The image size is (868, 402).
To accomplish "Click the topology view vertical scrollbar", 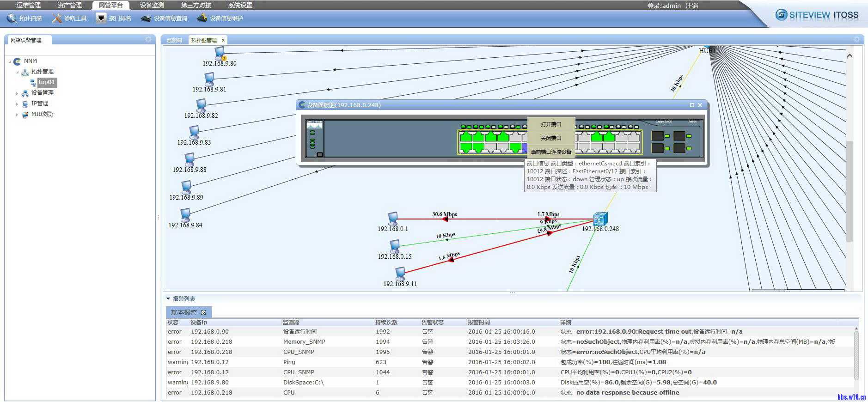I will tap(850, 189).
